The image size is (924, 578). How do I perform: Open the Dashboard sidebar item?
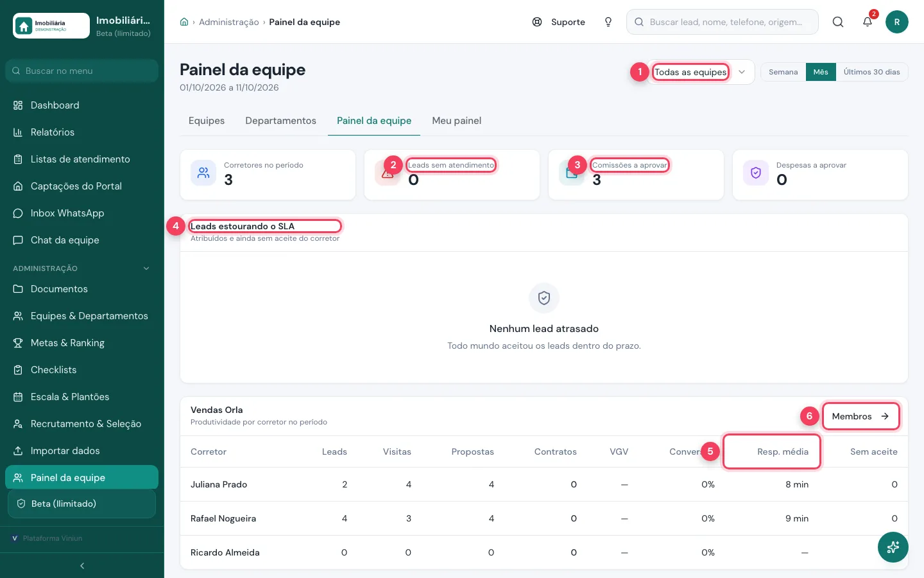[81, 105]
